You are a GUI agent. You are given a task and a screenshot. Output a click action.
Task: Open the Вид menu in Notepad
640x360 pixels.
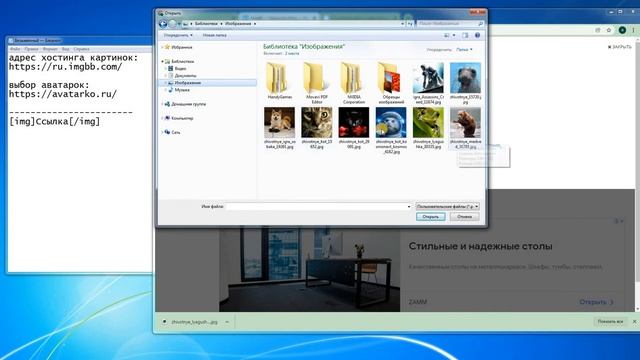65,49
